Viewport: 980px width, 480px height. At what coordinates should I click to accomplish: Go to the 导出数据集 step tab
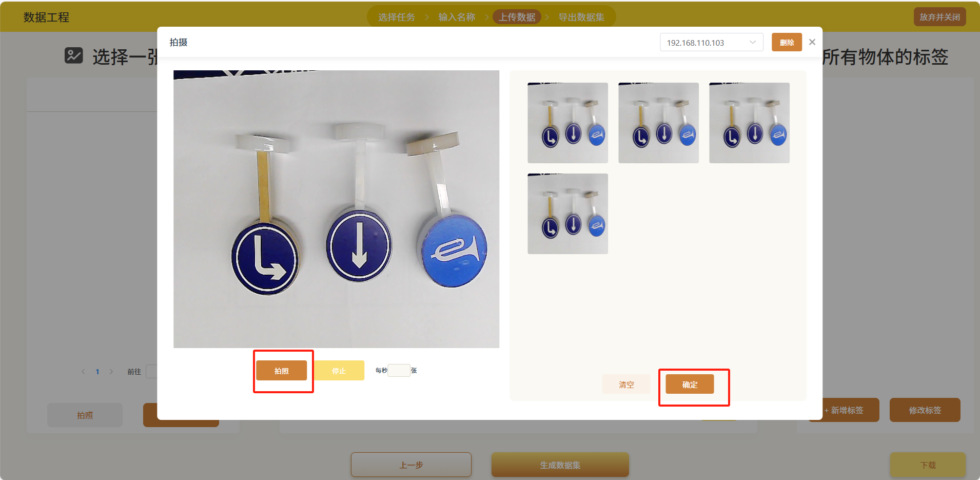581,17
